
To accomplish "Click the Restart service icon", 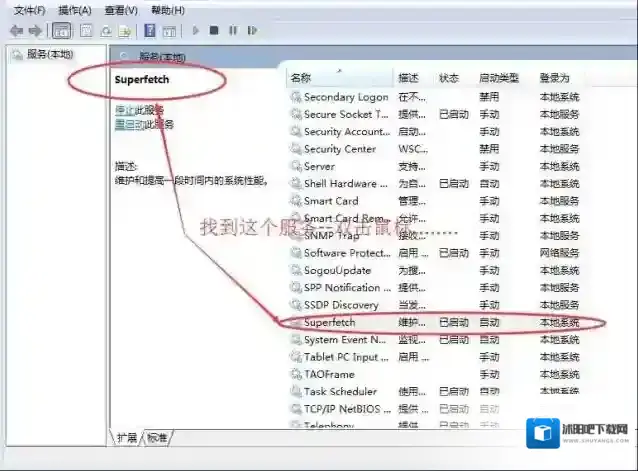I will pos(252,31).
